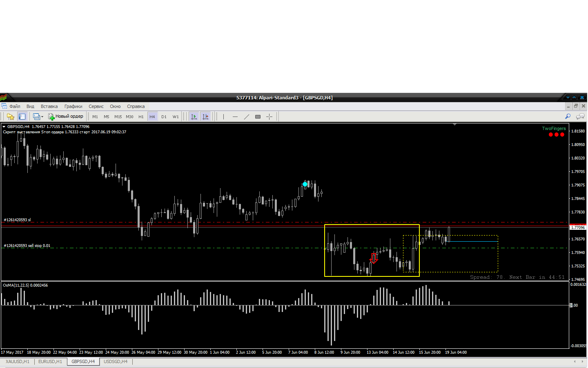588x368 pixels.
Task: Select the #1261420593 sl line label
Action: [17, 220]
